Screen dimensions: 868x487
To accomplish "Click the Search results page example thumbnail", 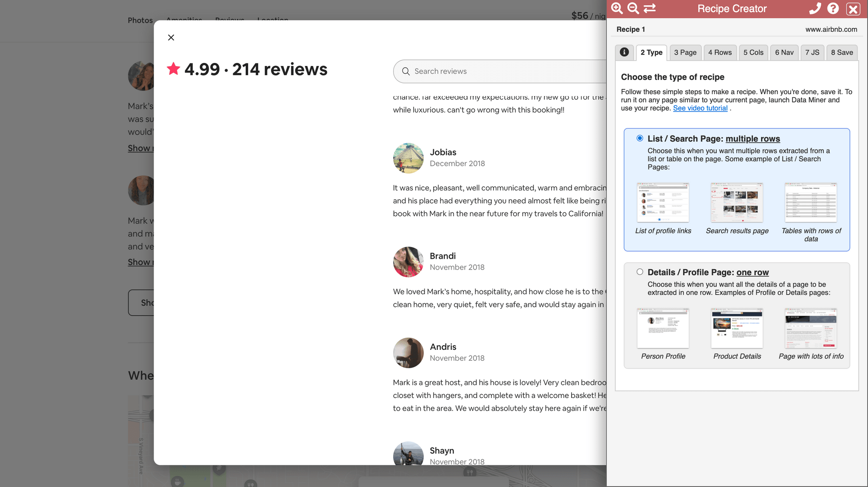I will [x=736, y=202].
